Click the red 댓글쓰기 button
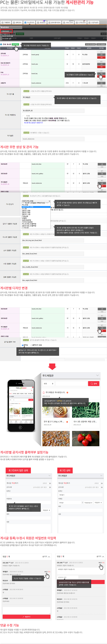 [26, 617]
